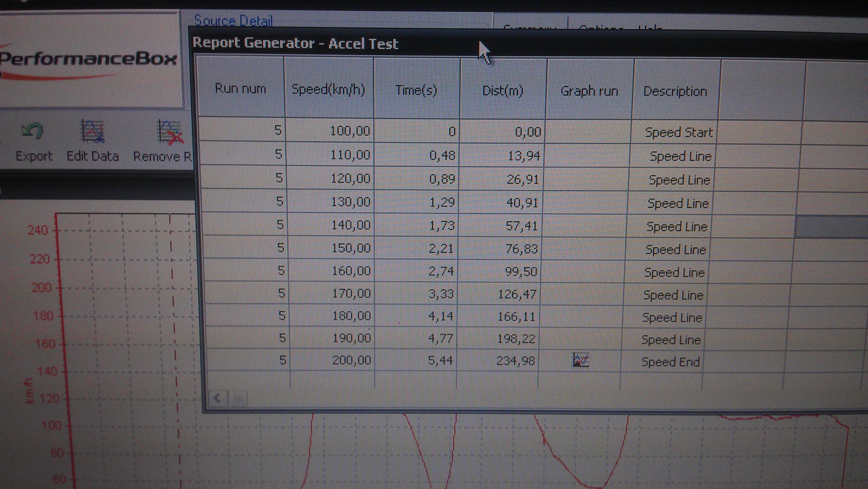868x489 pixels.
Task: Click the graph icon in the 200,00 row
Action: point(580,360)
